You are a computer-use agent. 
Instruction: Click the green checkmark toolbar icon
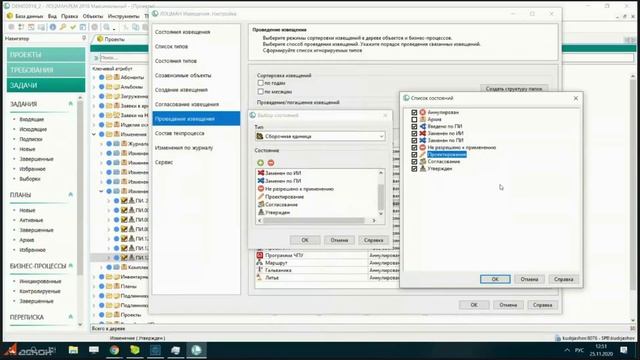coord(73,27)
